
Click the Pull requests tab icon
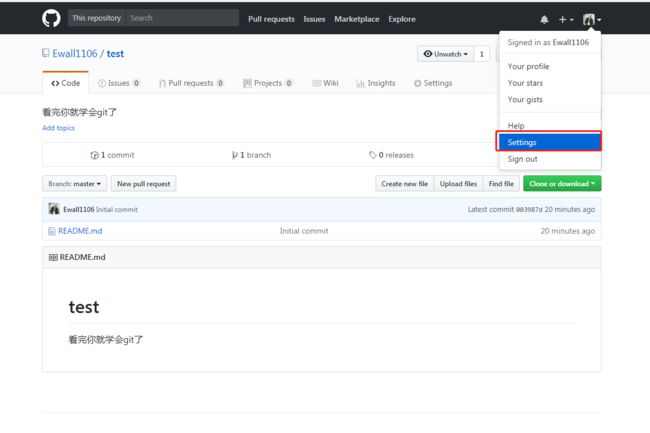point(162,84)
